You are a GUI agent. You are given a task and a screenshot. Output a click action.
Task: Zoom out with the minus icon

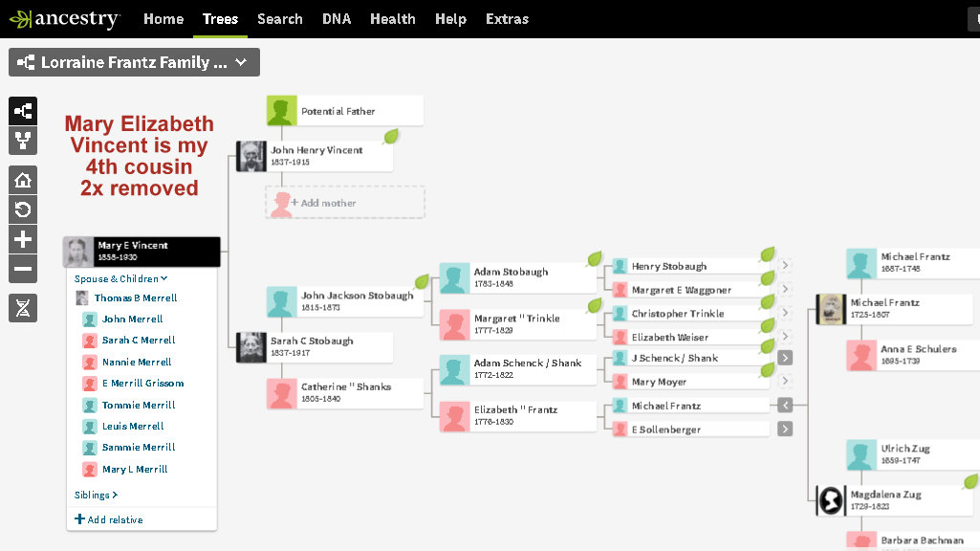(x=23, y=270)
